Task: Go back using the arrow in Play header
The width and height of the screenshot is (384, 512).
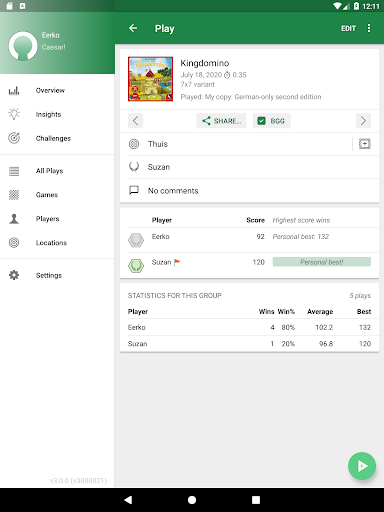Action: click(133, 28)
